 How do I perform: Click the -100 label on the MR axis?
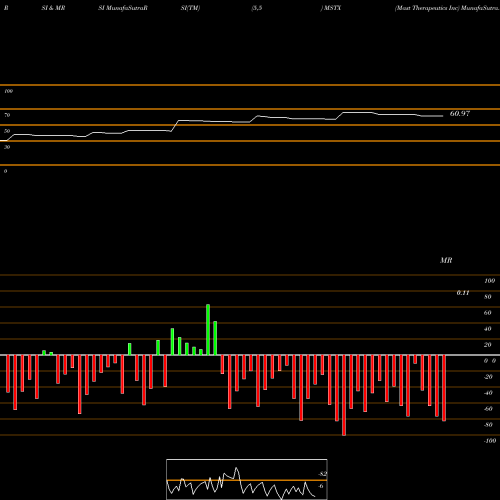[x=490, y=441]
